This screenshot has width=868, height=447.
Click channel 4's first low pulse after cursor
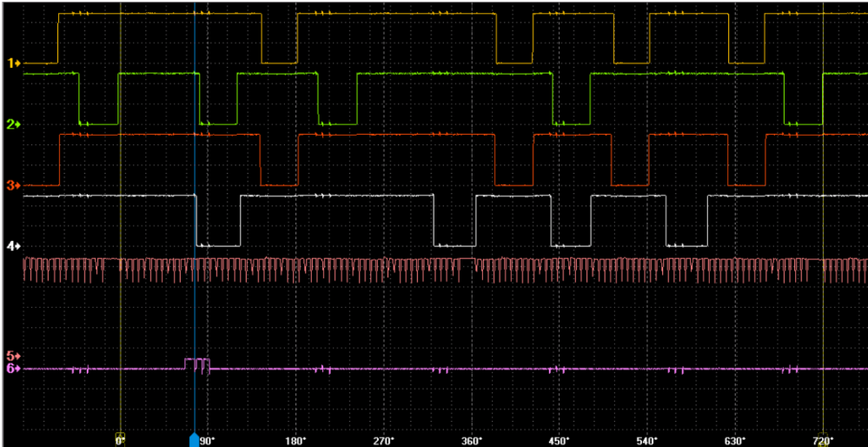tap(218, 245)
